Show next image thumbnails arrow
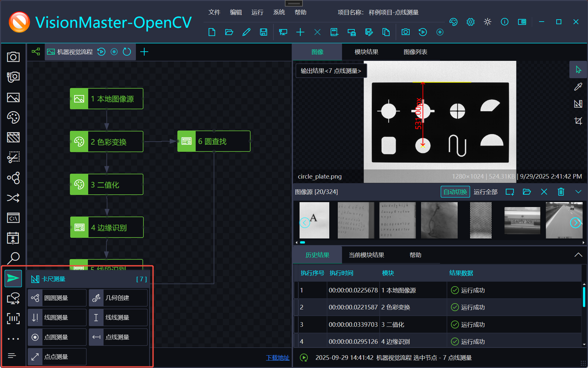Screen dimensions: 588x368 pos(575,223)
